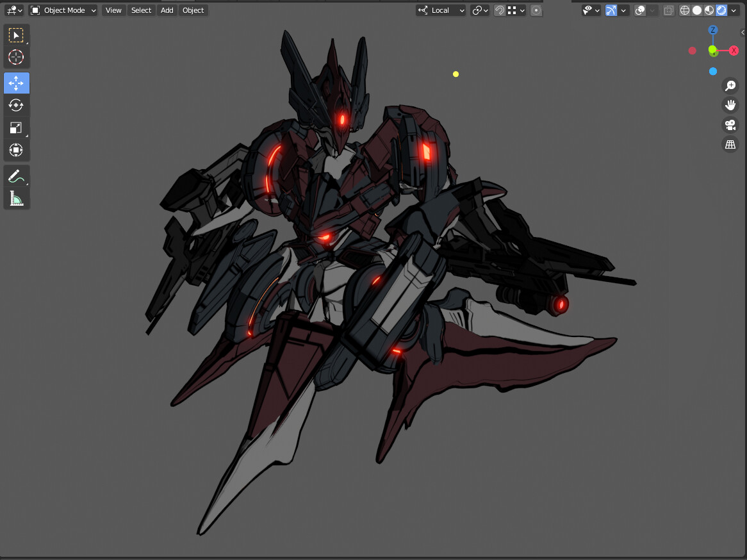The height and width of the screenshot is (560, 747).
Task: Switch to wireframe shading
Action: point(685,10)
